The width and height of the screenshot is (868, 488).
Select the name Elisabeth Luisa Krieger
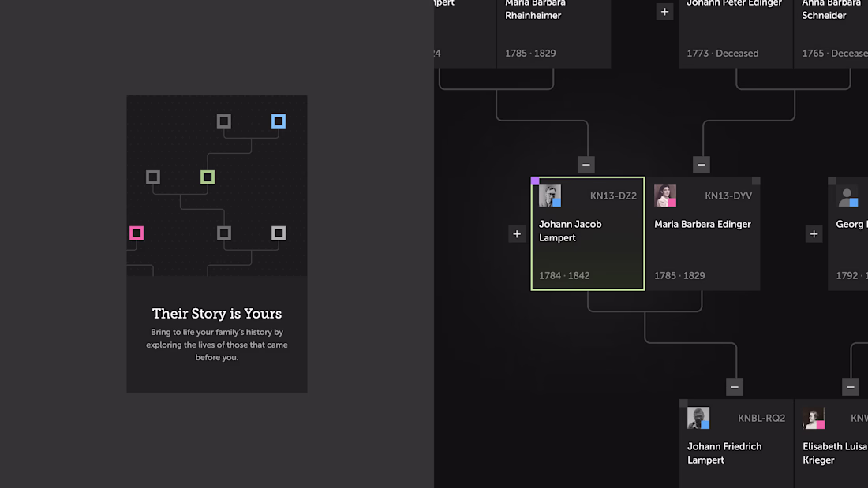(x=835, y=453)
